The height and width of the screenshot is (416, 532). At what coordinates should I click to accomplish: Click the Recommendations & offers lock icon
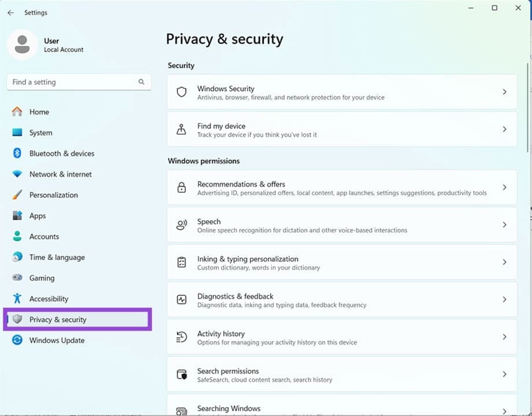click(x=182, y=188)
